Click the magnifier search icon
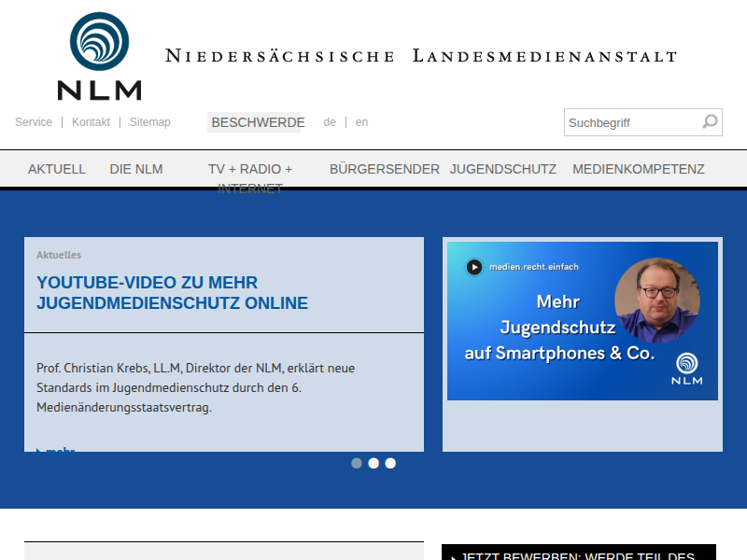Screen dimensions: 747x560 tap(710, 121)
